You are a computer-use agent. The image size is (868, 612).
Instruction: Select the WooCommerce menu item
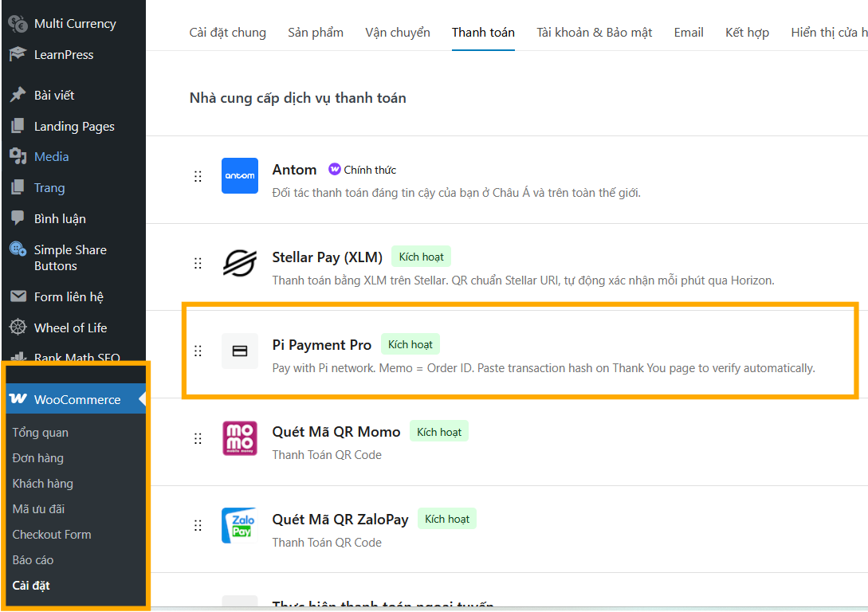point(76,399)
